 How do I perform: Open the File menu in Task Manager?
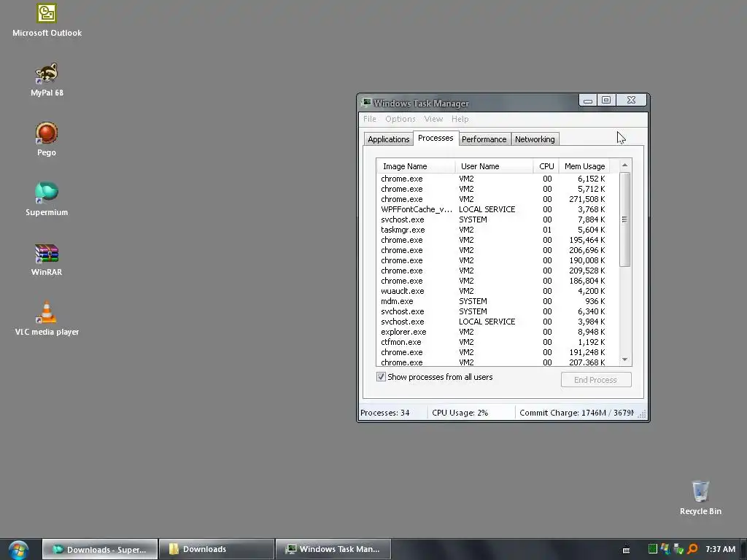370,119
